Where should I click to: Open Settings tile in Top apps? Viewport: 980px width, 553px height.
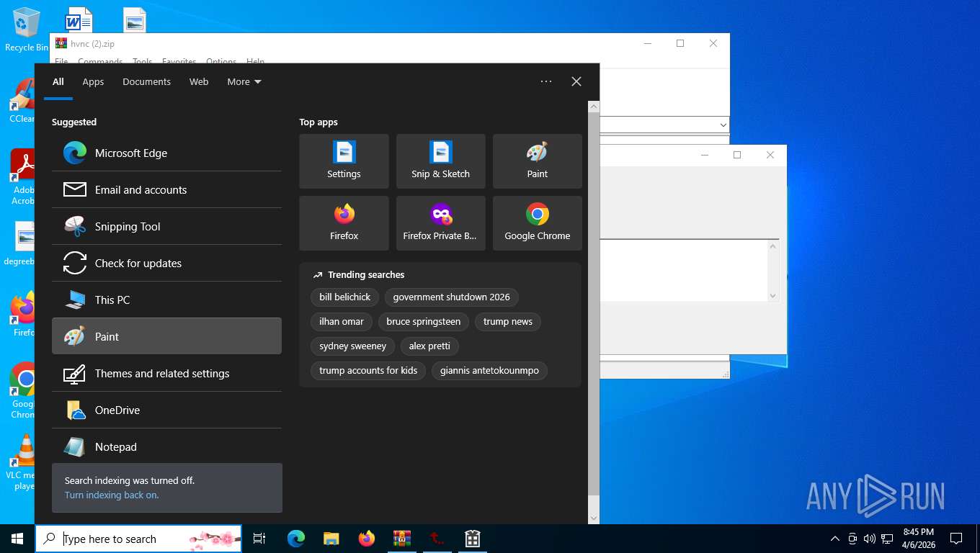tap(344, 161)
